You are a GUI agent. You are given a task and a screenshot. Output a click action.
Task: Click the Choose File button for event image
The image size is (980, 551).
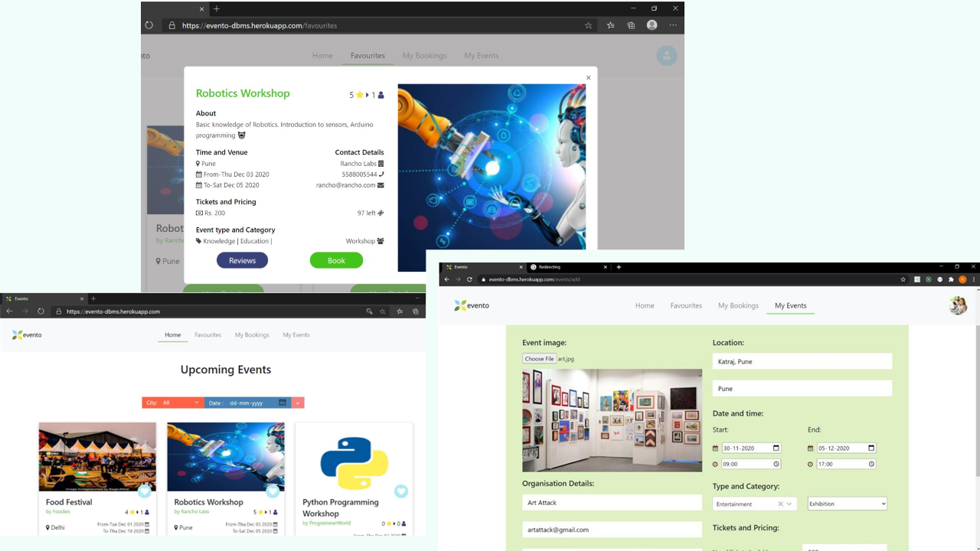(x=539, y=359)
